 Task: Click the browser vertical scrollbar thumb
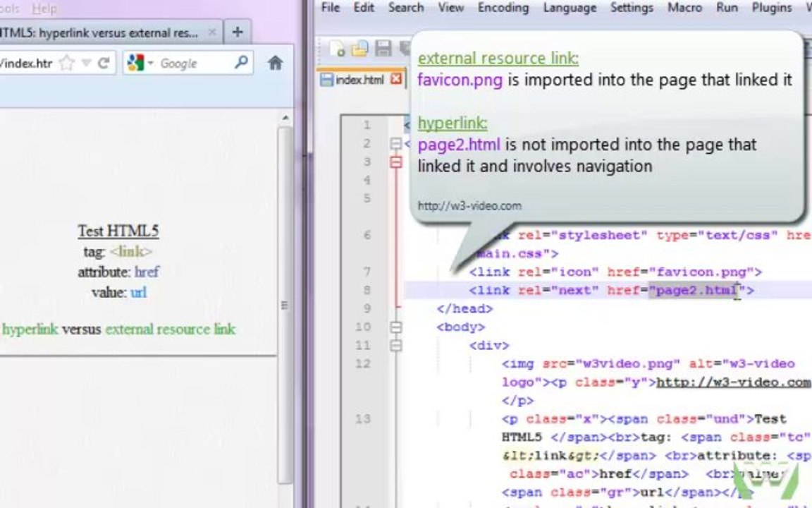[285, 306]
